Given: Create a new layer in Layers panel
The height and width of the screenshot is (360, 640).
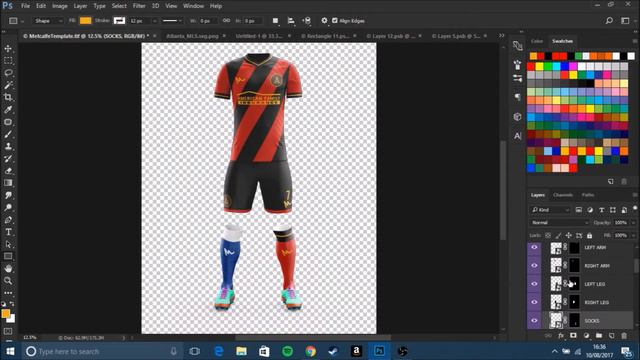Looking at the screenshot, I should (x=611, y=336).
